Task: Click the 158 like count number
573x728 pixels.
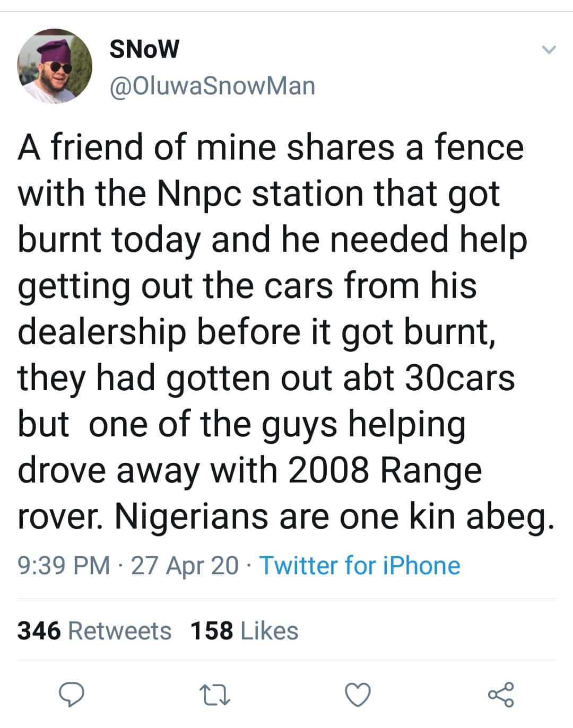Action: pos(212,631)
